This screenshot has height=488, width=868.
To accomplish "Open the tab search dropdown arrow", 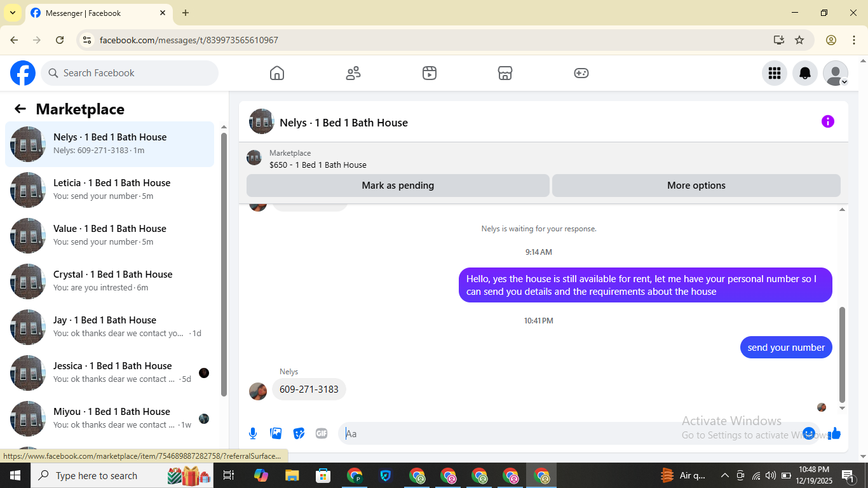I will [x=12, y=13].
